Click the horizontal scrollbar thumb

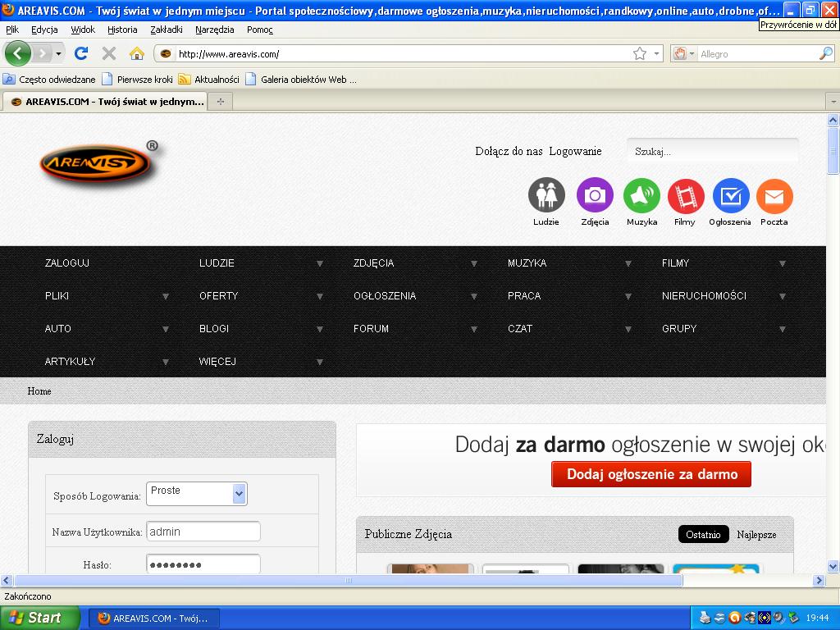point(348,580)
